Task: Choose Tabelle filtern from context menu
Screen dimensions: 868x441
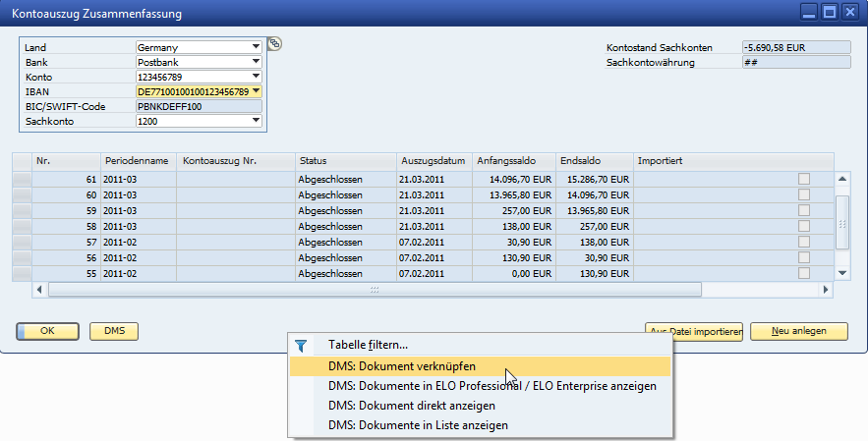Action: pyautogui.click(x=480, y=345)
